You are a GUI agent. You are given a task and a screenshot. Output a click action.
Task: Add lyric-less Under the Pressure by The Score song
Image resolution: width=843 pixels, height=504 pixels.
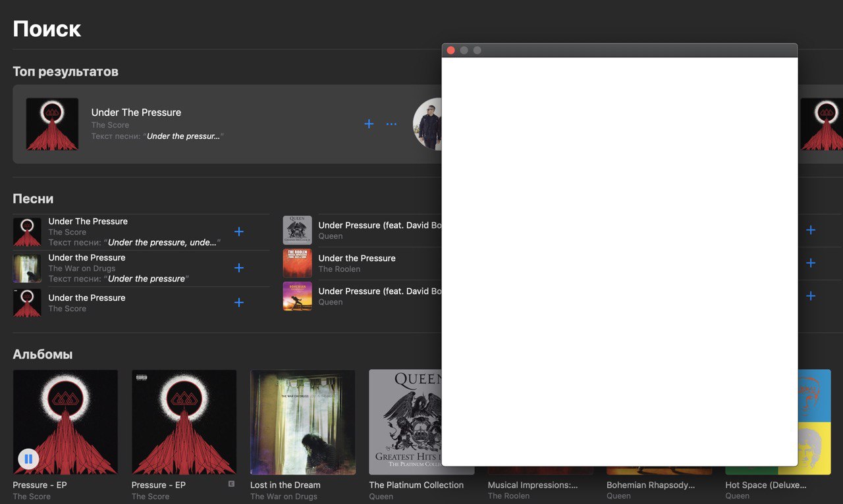[239, 303]
